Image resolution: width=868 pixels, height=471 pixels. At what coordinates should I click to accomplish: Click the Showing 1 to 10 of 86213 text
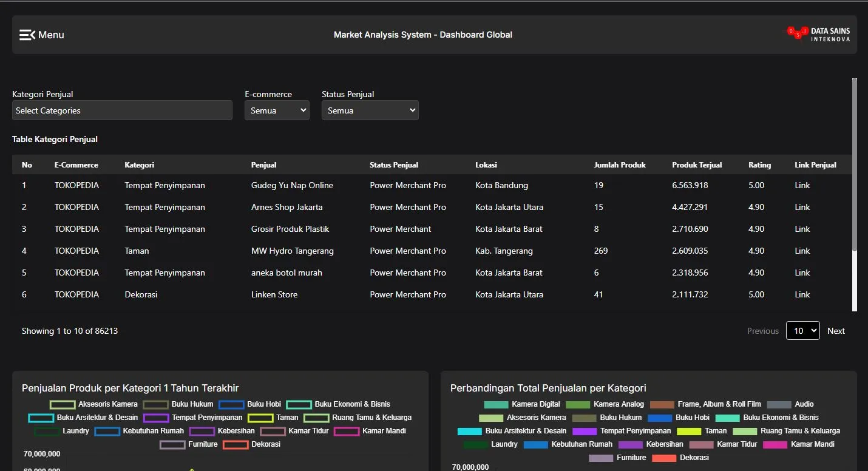coord(70,331)
